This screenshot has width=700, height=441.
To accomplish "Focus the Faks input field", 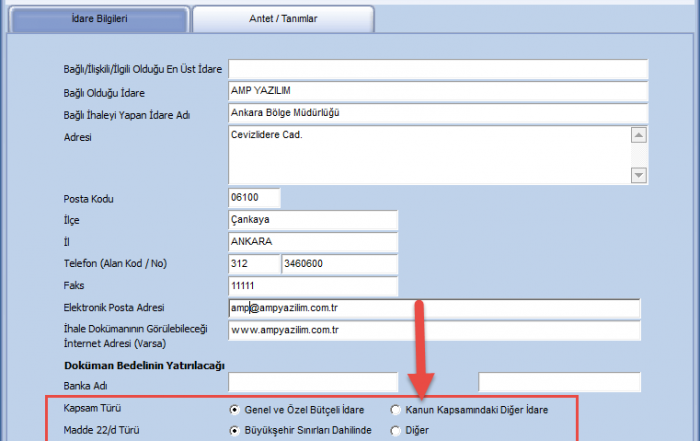I will point(312,286).
